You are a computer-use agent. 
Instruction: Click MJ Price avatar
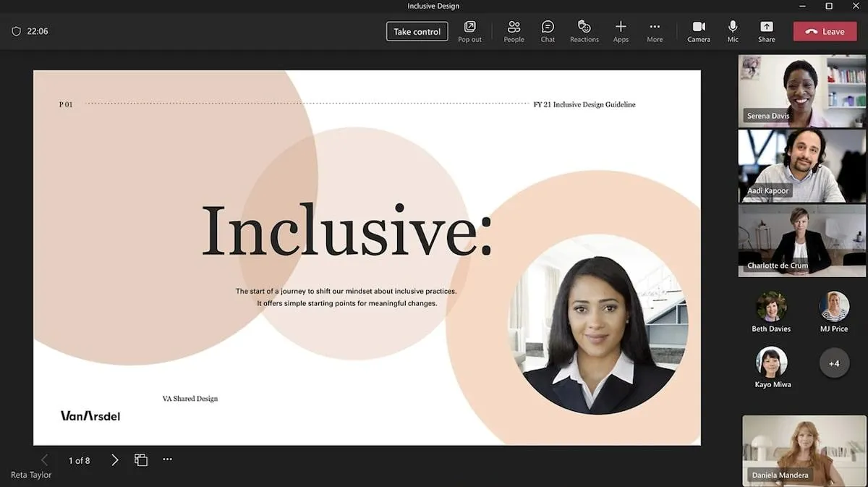coord(834,307)
